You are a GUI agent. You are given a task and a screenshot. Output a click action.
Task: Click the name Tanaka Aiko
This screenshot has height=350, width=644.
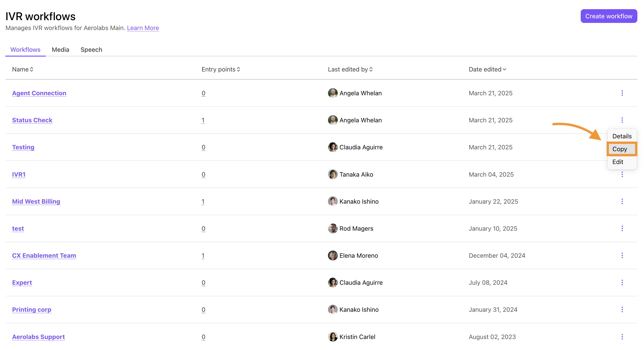(356, 174)
